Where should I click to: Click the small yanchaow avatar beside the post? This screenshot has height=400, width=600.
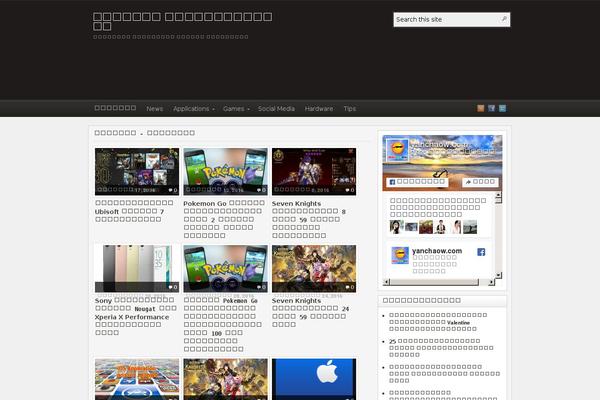pyautogui.click(x=400, y=255)
